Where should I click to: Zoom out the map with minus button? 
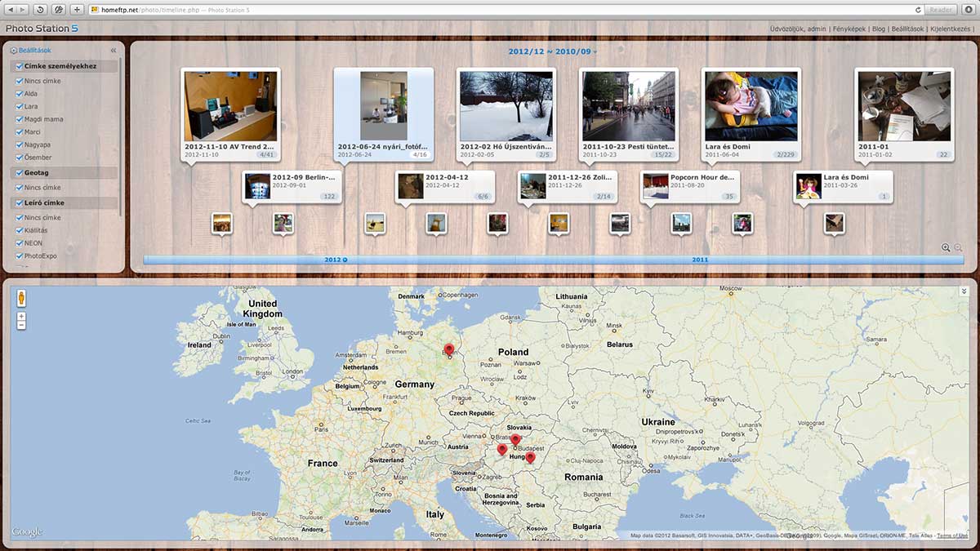[x=21, y=325]
